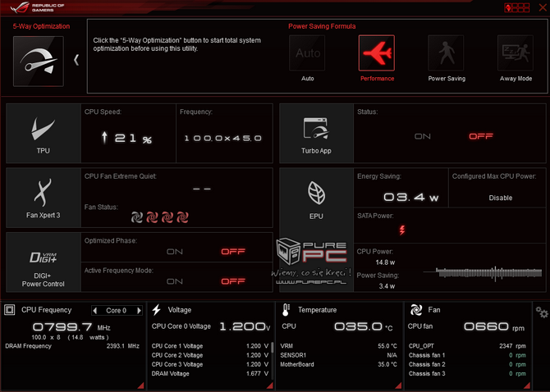
Task: Click the CPU Power 14.8 w value
Action: [385, 262]
